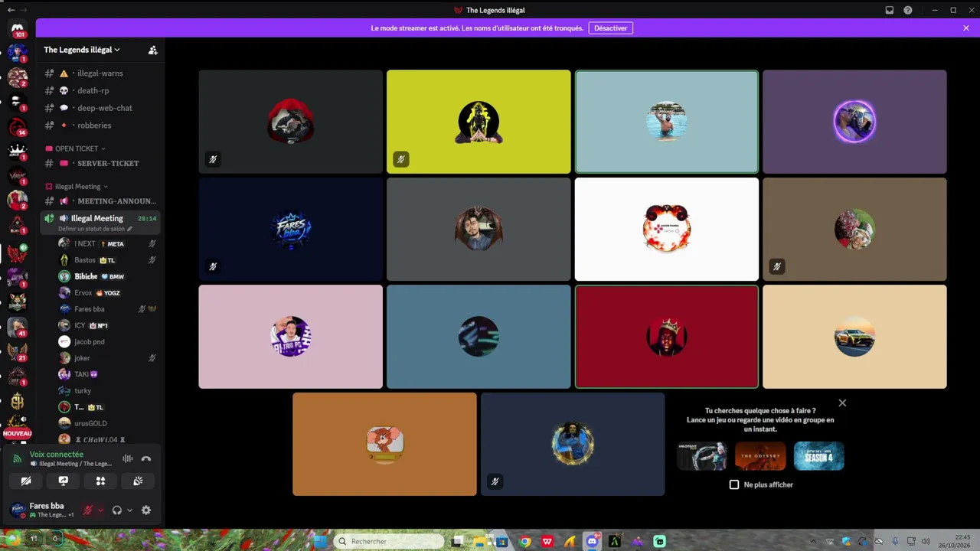
Task: Toggle headphone deafen button
Action: 117,510
